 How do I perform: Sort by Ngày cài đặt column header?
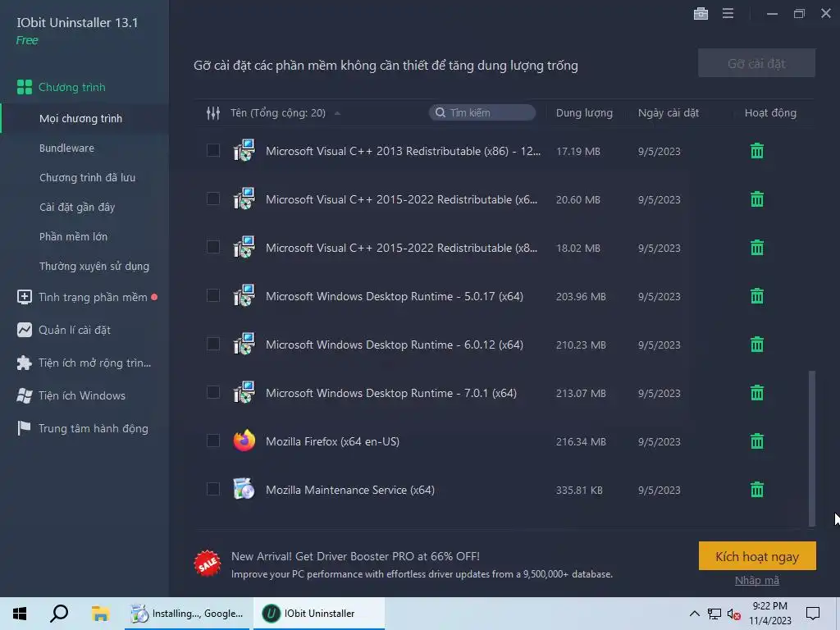click(x=668, y=113)
